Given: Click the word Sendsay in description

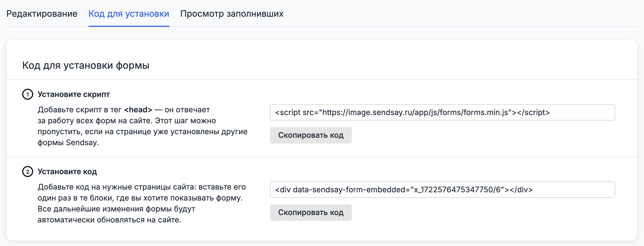Looking at the screenshot, I should pos(81,143).
